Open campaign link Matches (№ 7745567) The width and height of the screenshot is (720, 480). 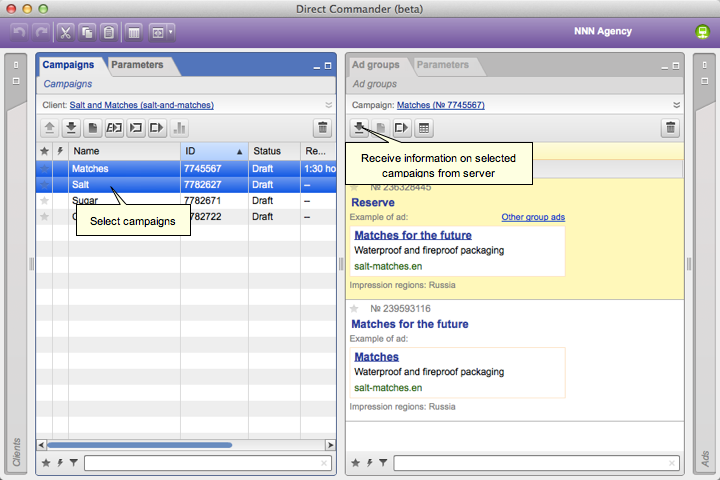[x=440, y=105]
